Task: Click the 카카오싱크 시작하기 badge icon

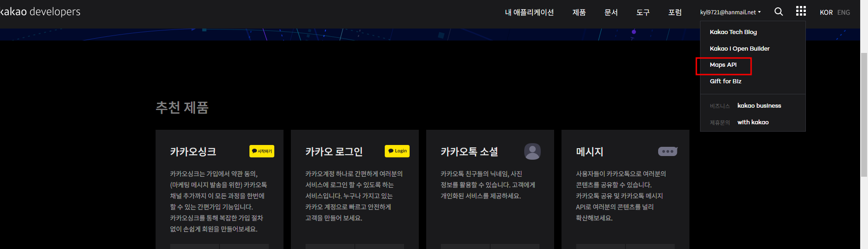Action: tap(262, 151)
